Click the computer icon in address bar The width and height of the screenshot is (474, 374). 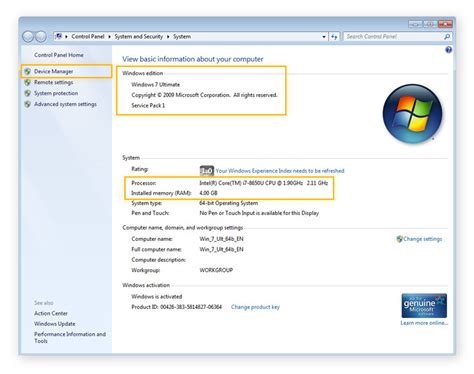pyautogui.click(x=58, y=36)
